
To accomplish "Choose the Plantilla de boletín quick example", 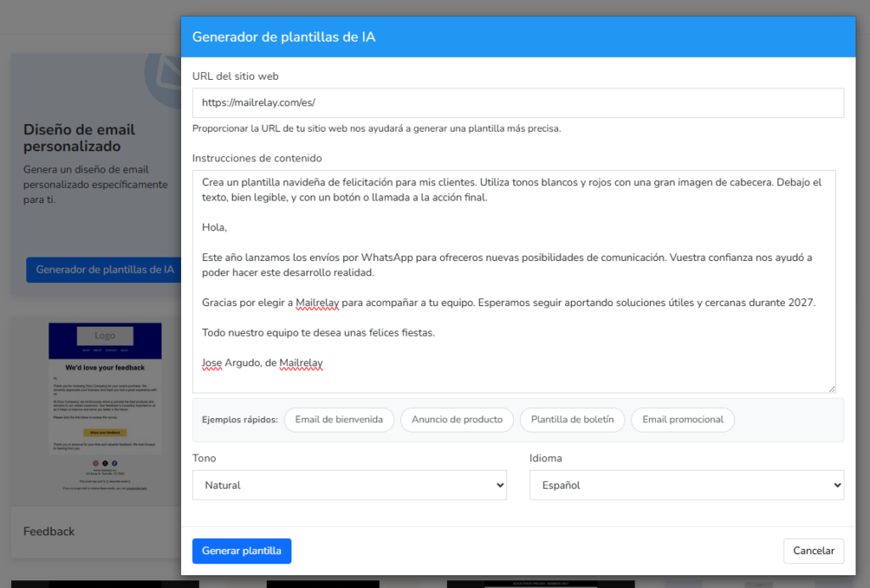I will click(x=572, y=420).
